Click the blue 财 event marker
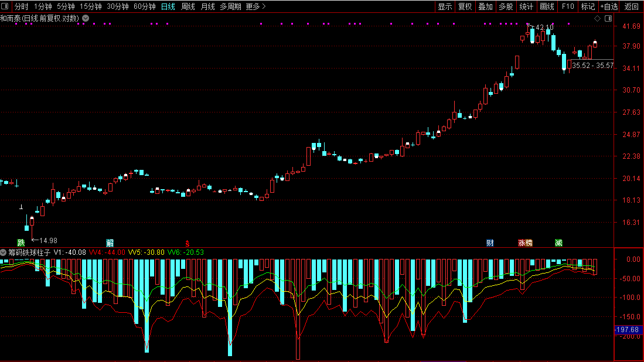644x362 pixels. [x=489, y=243]
